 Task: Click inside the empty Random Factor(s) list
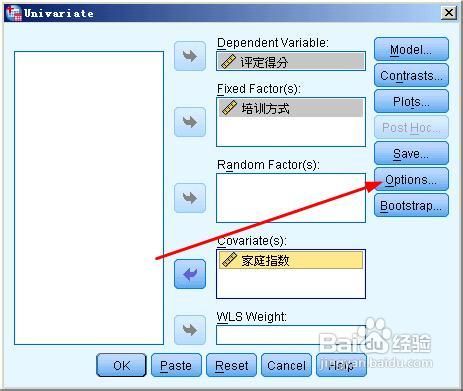[x=291, y=198]
